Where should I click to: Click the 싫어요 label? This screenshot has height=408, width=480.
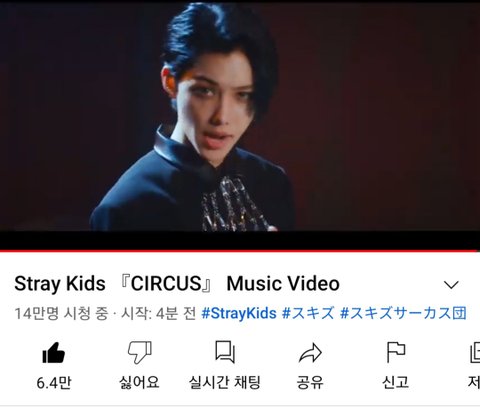[139, 382]
